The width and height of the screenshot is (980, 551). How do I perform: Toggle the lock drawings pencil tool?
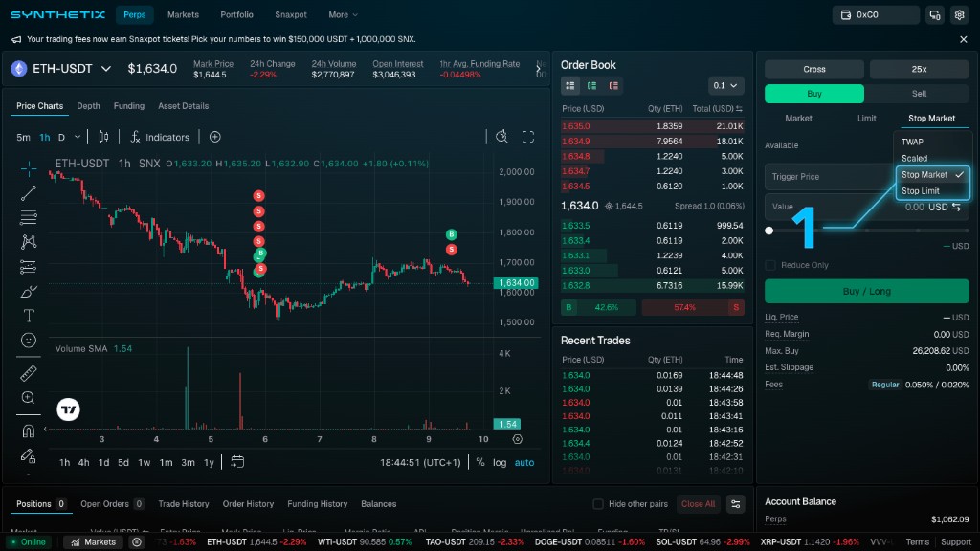[28, 455]
